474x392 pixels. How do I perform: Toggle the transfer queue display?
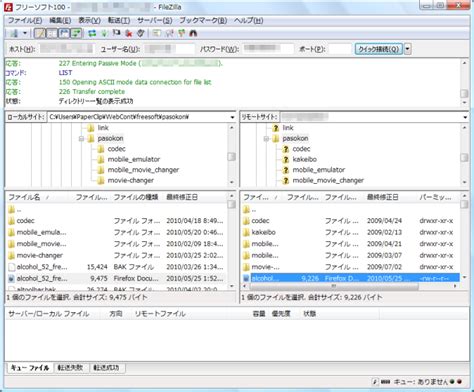pyautogui.click(x=76, y=33)
